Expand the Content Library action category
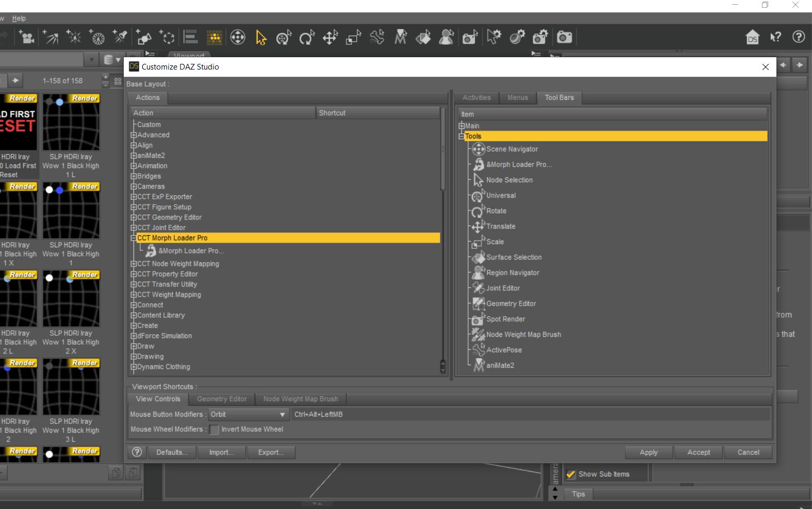The height and width of the screenshot is (509, 812). point(134,315)
